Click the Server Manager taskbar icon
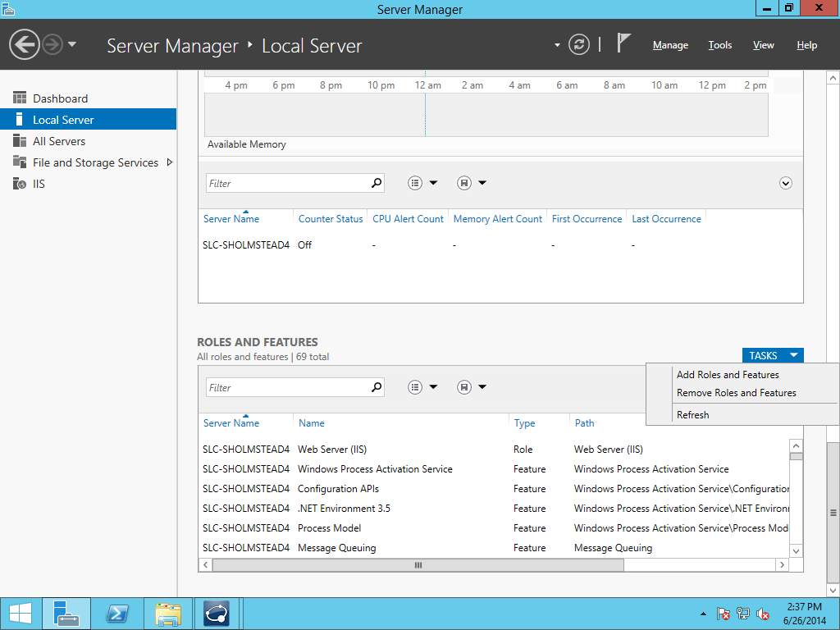 pyautogui.click(x=66, y=614)
